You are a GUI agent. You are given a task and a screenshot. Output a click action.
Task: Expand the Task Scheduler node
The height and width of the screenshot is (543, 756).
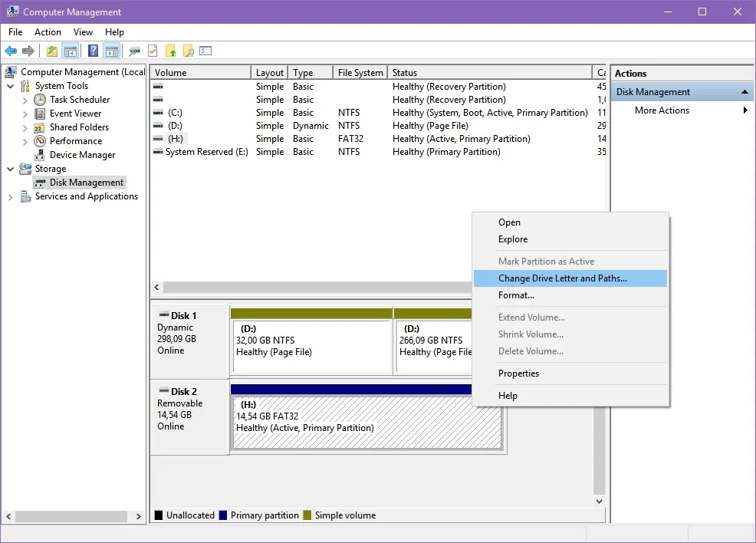[x=25, y=100]
